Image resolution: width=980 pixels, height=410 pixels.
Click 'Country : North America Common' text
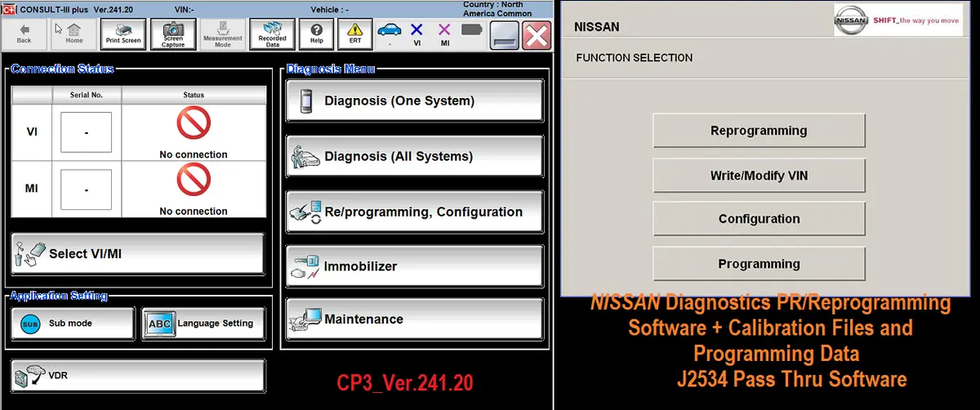(497, 9)
